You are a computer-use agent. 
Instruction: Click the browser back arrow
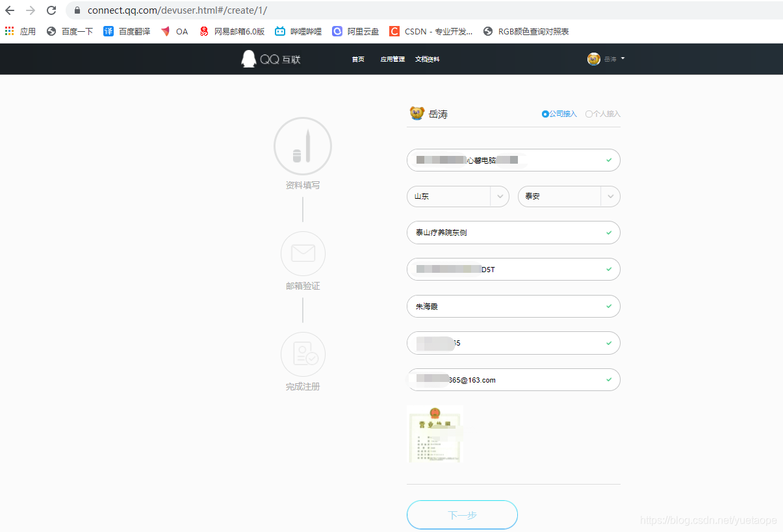[10, 10]
